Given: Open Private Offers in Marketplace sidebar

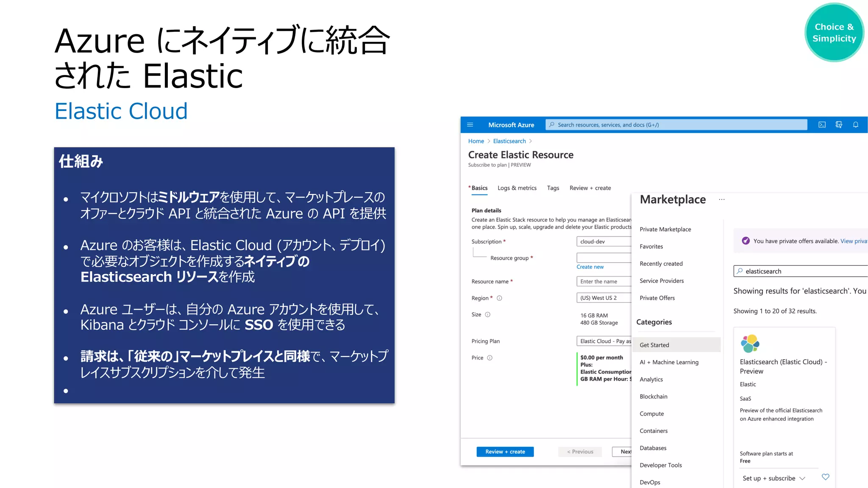Looking at the screenshot, I should (x=657, y=298).
